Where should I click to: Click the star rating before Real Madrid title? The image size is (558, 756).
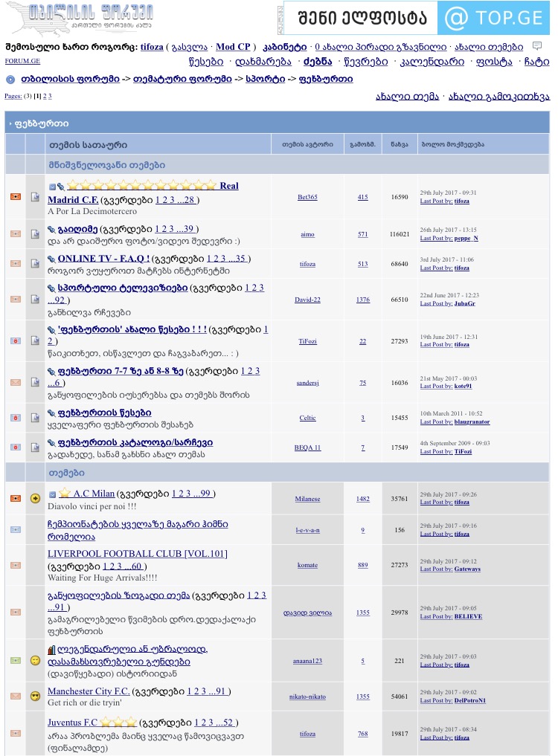click(141, 185)
